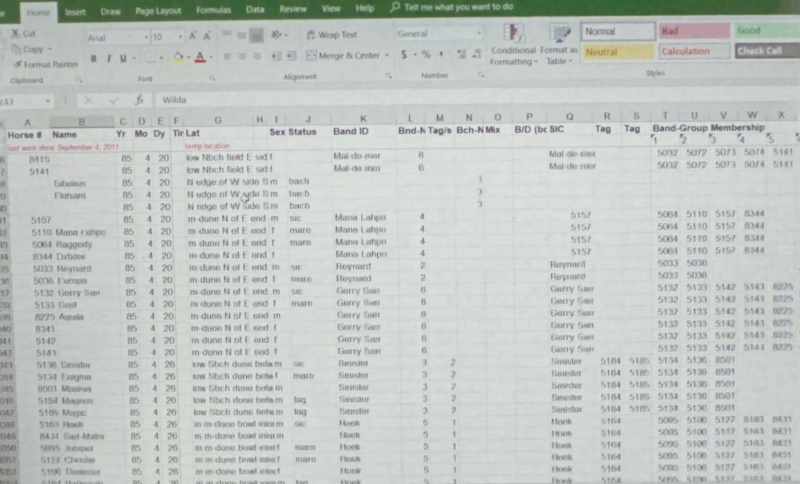
Task: Apply the Good cell style
Action: [x=767, y=31]
